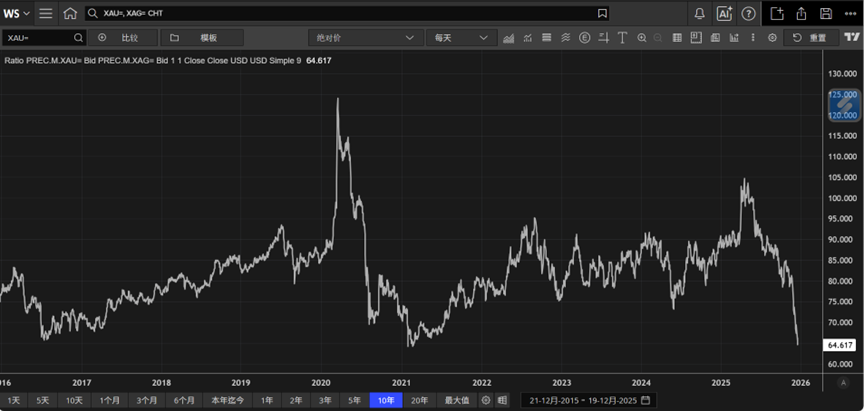
Task: Click the news document icon in the toolbar
Action: 715,38
